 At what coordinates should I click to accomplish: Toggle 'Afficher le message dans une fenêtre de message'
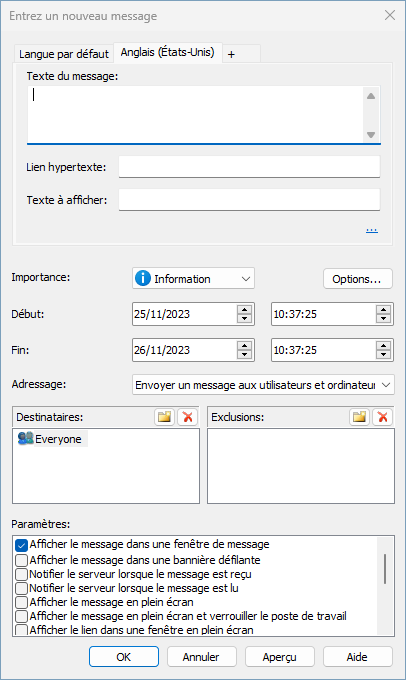point(21,545)
